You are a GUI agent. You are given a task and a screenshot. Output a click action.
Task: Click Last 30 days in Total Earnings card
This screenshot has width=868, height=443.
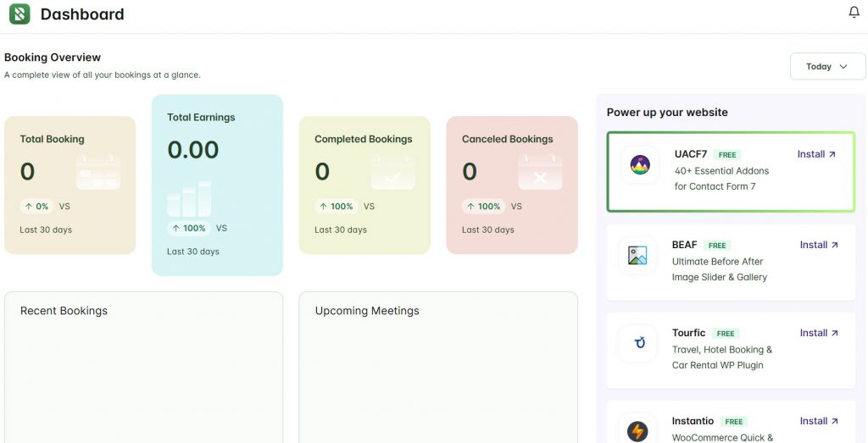tap(193, 252)
